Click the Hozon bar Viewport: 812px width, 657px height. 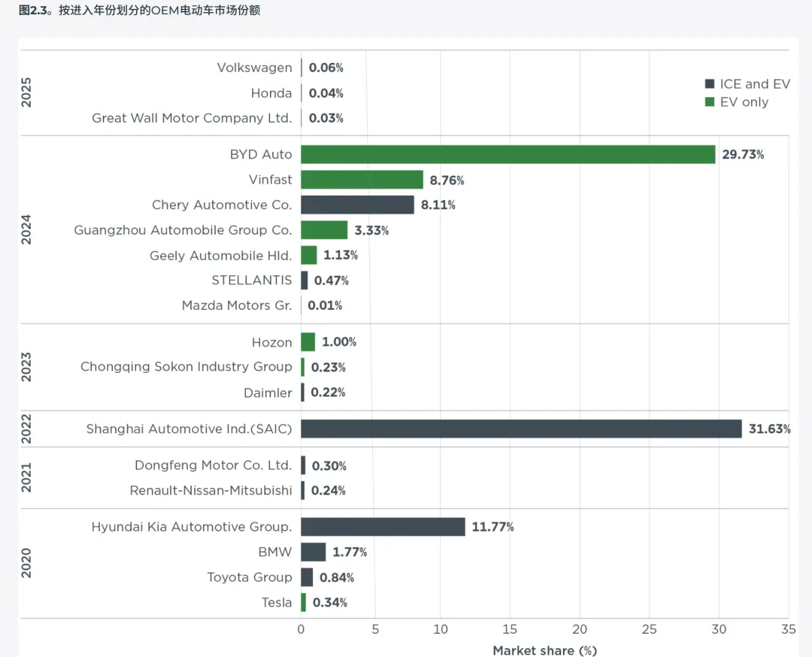tap(308, 342)
